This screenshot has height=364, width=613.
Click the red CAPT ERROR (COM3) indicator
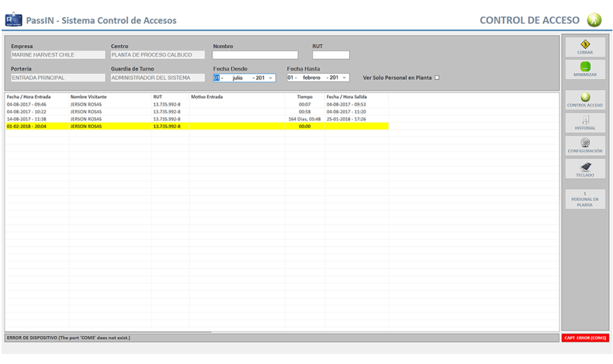point(585,338)
